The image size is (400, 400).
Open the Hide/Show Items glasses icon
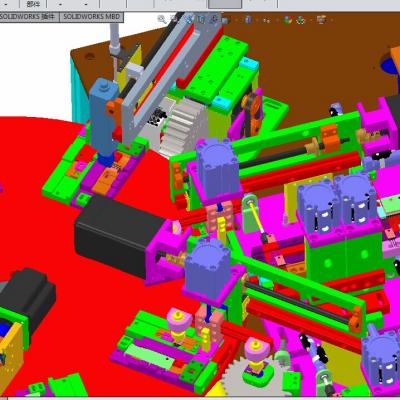[266, 20]
